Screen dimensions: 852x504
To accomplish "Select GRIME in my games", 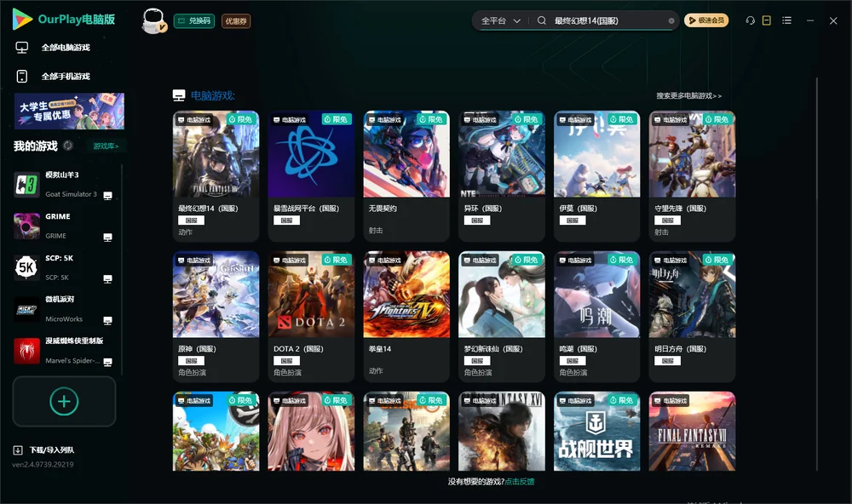I will tap(63, 226).
